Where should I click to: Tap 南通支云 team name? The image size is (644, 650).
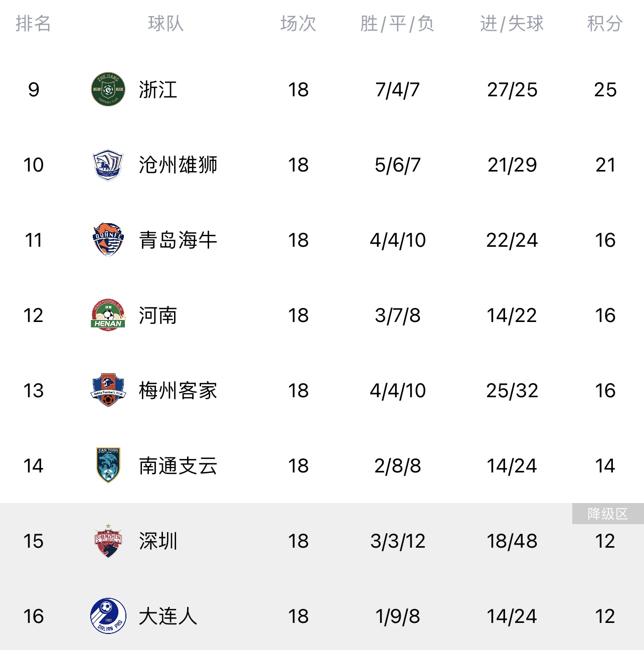(178, 466)
